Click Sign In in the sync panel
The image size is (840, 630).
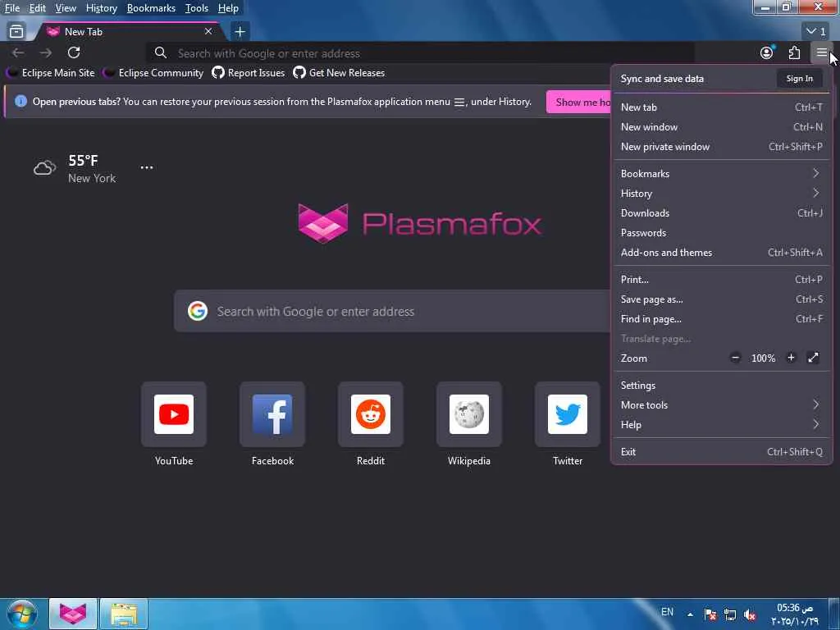(x=799, y=78)
